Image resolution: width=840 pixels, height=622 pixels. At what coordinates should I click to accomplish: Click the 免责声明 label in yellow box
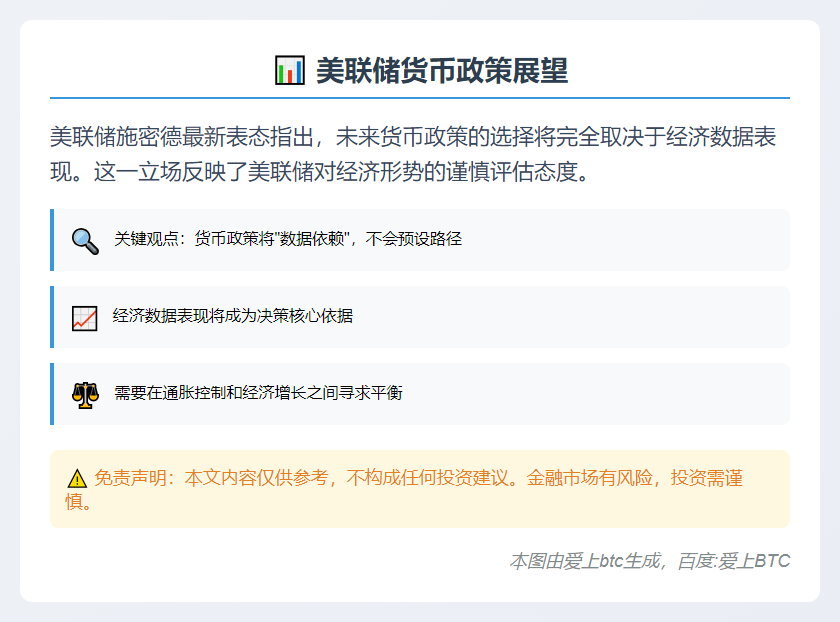tap(130, 479)
